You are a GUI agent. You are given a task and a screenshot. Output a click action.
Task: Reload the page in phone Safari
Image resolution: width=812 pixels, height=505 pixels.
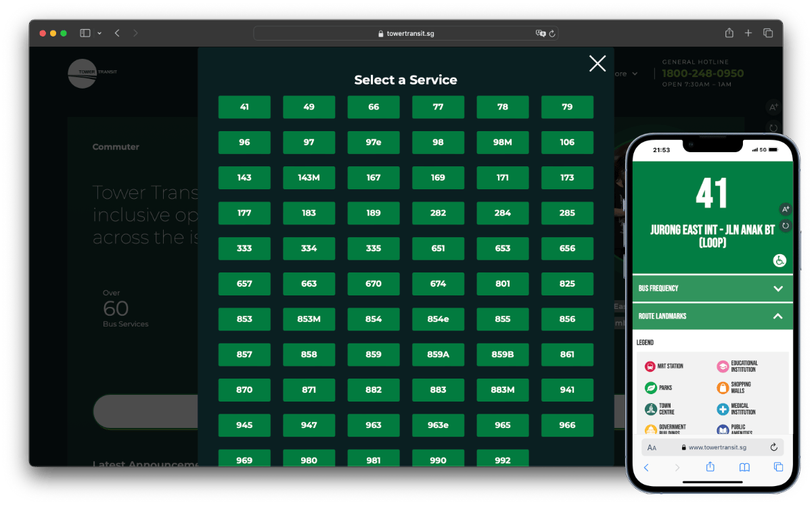[773, 448]
